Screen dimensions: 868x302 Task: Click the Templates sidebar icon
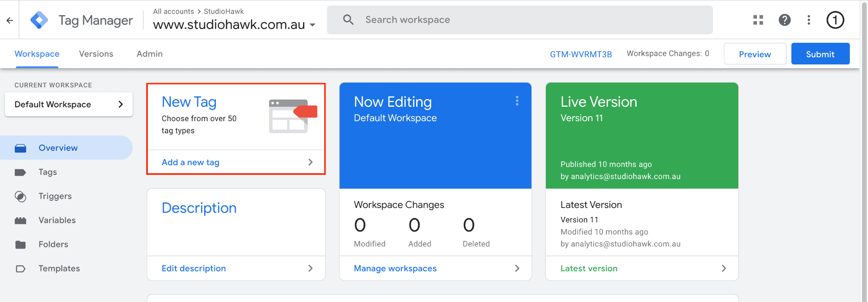point(20,269)
